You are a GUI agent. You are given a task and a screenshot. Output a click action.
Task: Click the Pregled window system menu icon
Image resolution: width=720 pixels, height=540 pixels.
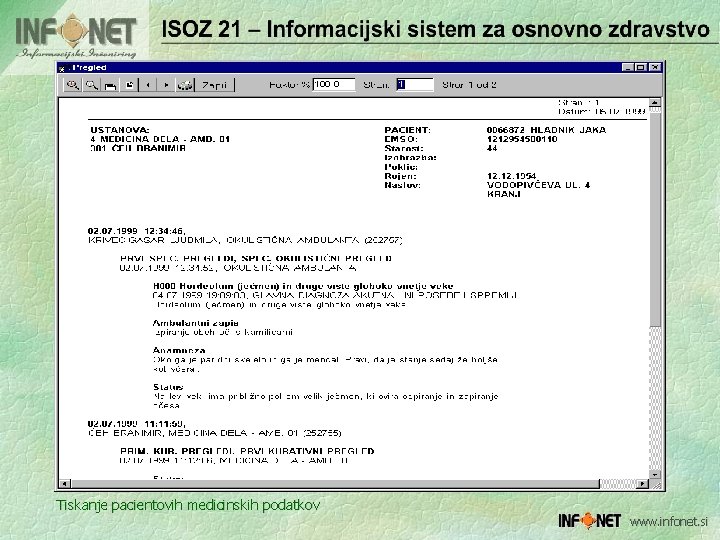[x=63, y=68]
